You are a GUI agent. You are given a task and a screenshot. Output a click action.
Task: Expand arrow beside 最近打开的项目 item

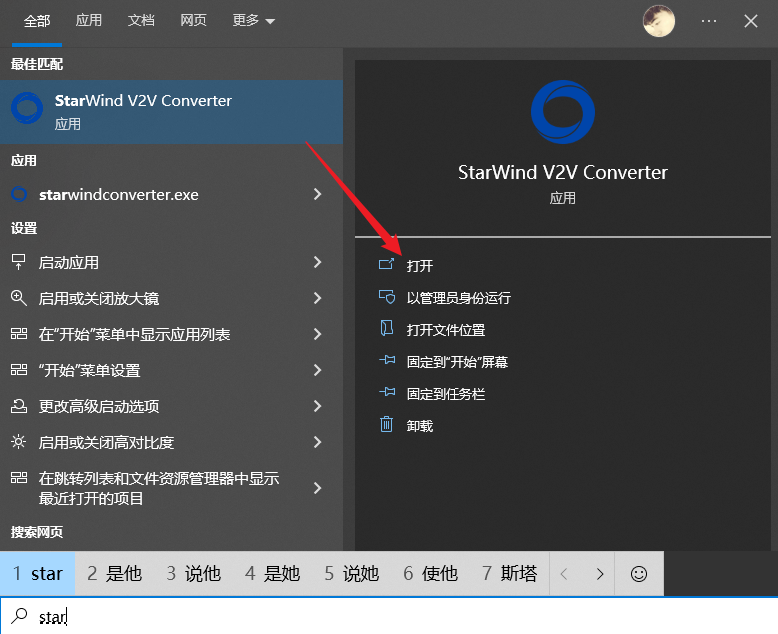click(318, 488)
